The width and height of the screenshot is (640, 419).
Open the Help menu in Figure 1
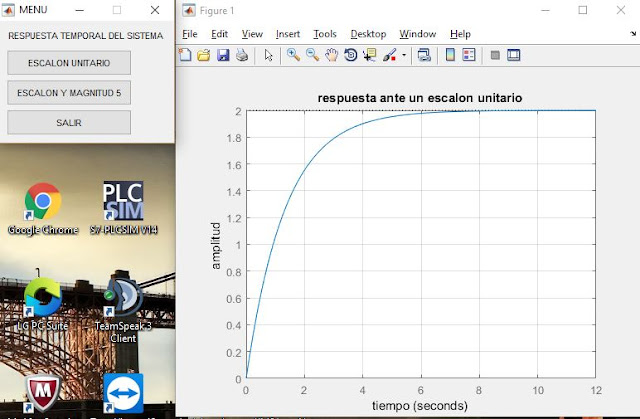(460, 34)
